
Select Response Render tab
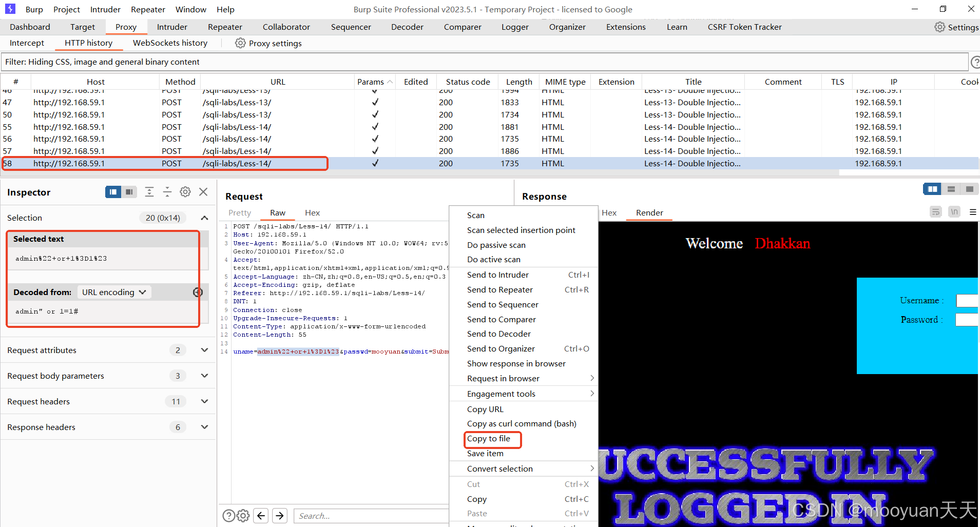click(x=649, y=213)
